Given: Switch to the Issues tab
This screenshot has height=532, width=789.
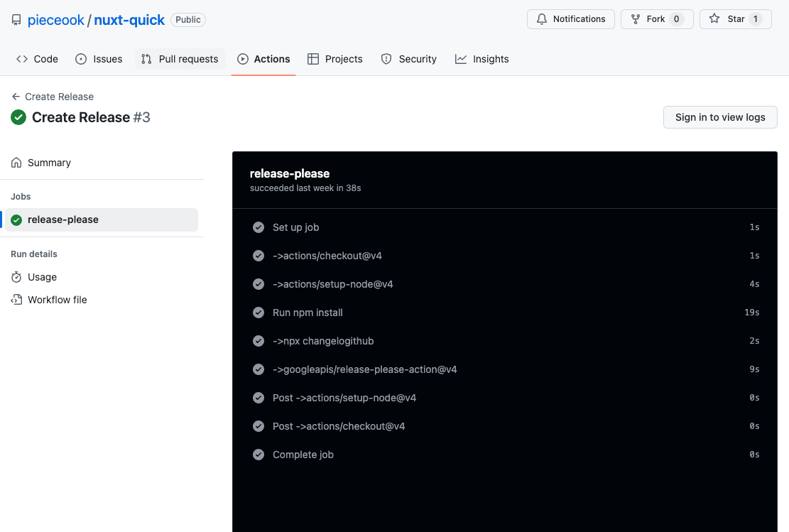Looking at the screenshot, I should (99, 59).
